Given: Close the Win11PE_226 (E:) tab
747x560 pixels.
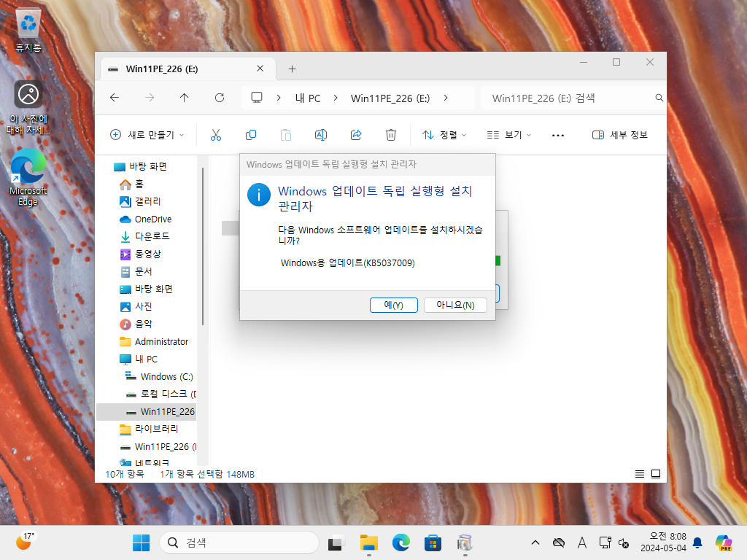Looking at the screenshot, I should 260,69.
